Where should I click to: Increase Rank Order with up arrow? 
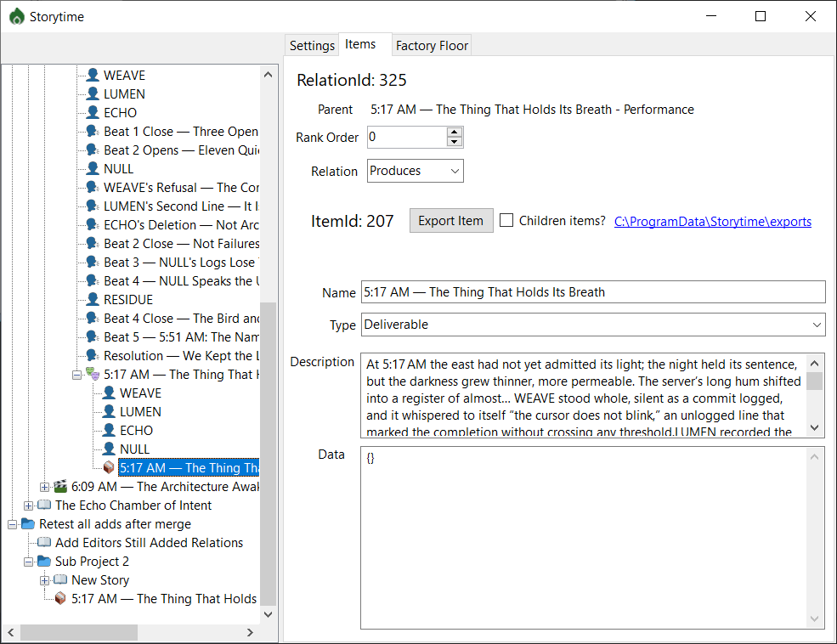pyautogui.click(x=455, y=133)
